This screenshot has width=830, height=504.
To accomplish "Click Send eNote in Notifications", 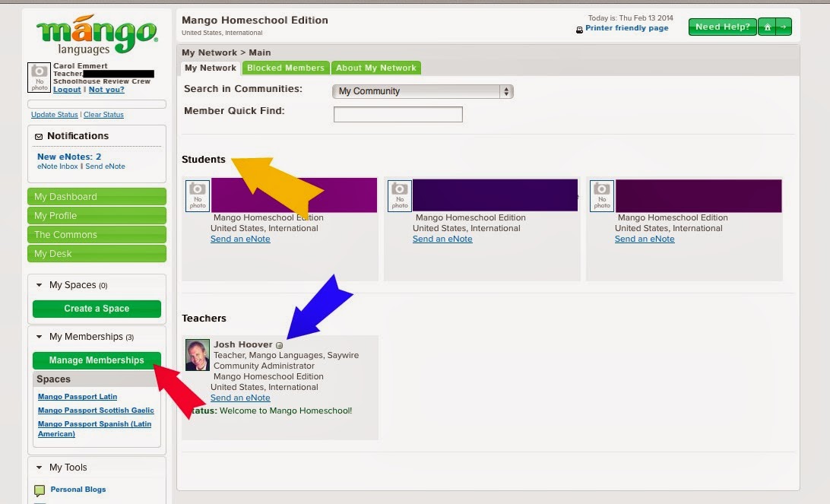I will click(106, 166).
